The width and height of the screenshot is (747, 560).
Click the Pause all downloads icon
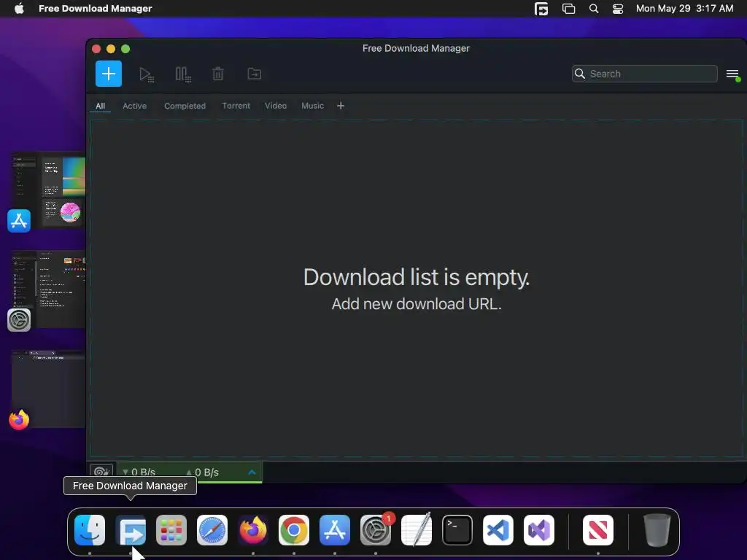coord(183,75)
